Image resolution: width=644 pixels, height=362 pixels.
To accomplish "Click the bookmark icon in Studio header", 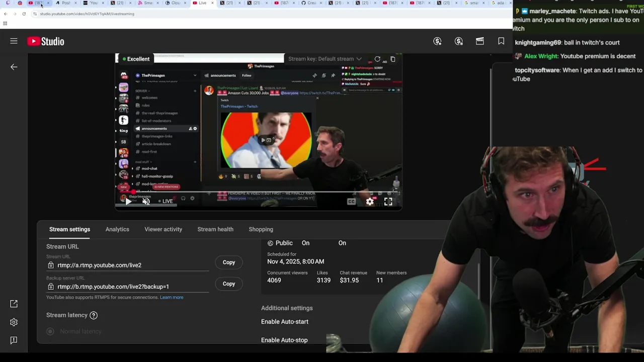I will click(501, 41).
